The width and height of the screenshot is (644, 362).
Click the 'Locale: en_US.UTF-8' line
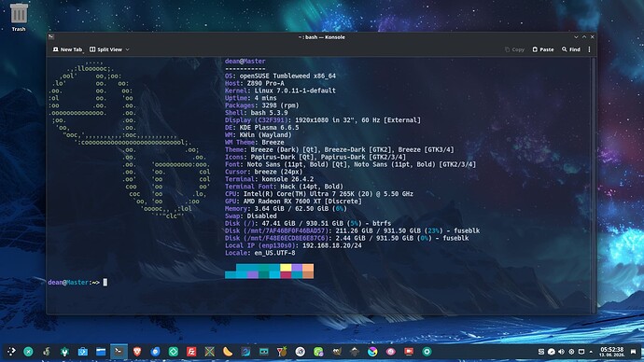click(260, 253)
